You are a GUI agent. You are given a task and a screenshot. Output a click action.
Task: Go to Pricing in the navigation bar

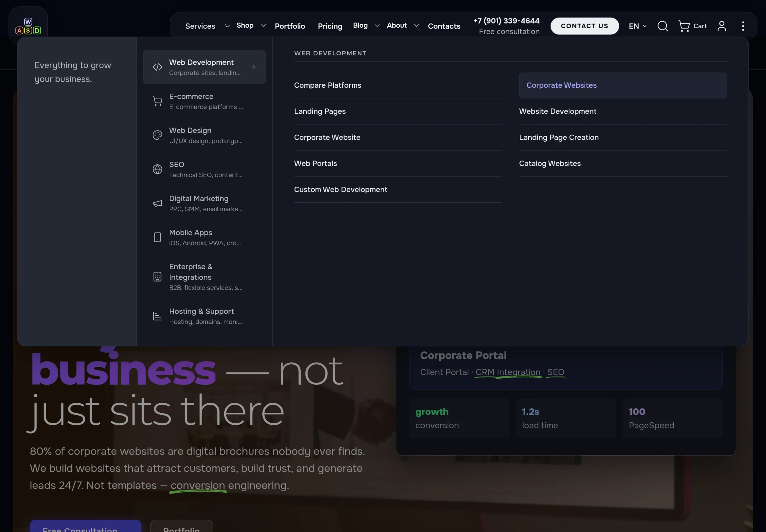(x=330, y=26)
